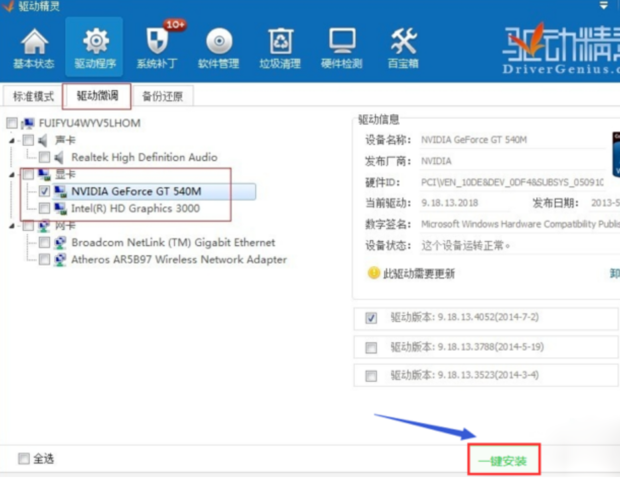
Task: Check Intel(R) HD Graphics 3000 checkbox
Action: tap(44, 209)
